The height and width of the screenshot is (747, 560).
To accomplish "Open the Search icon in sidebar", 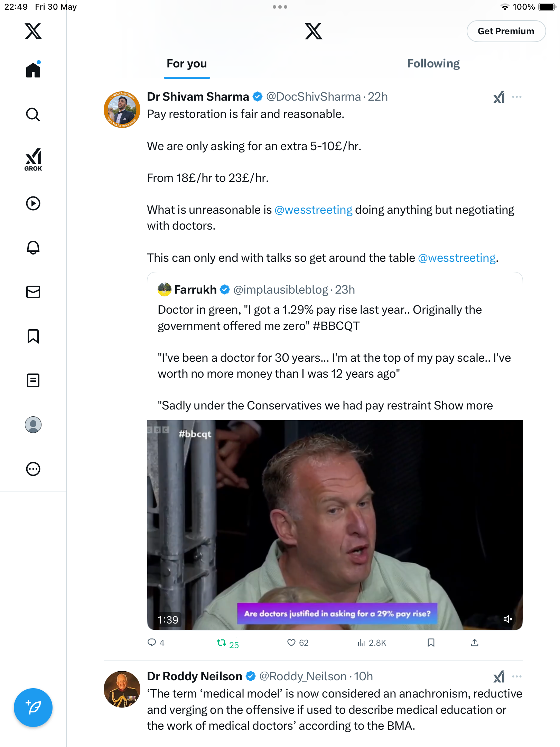I will (33, 114).
